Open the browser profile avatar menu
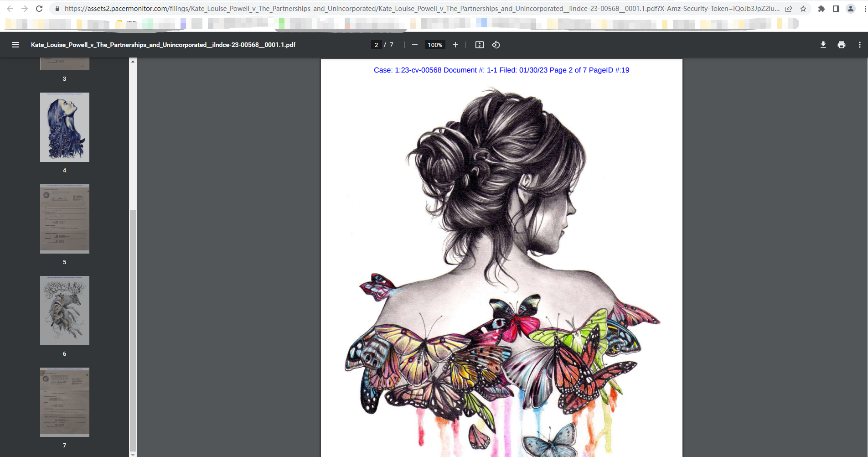Screen dimensions: 868x457 coord(851,9)
